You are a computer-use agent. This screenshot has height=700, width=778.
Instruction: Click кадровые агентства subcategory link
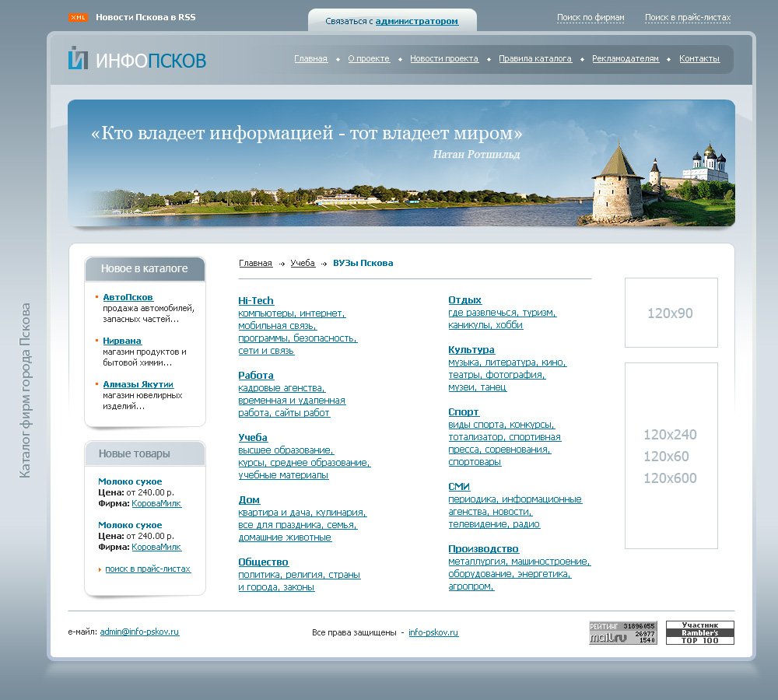(x=282, y=388)
